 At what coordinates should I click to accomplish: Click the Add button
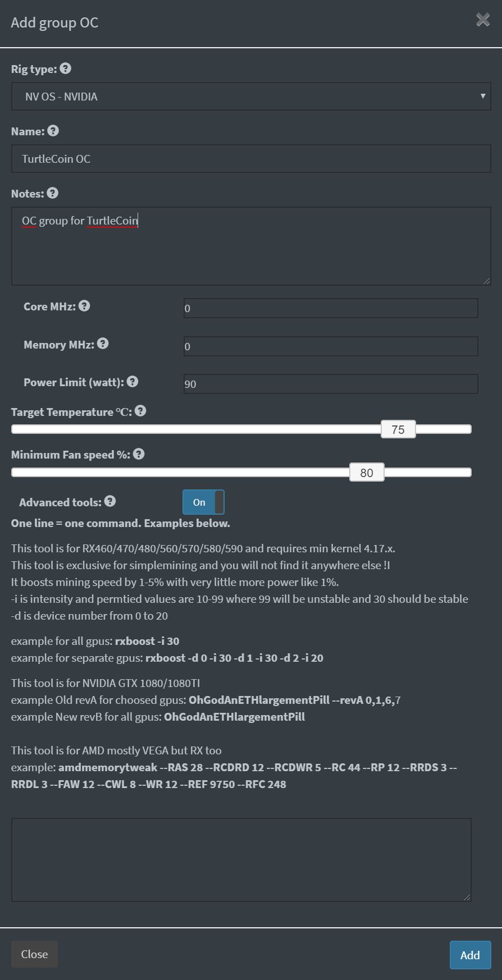pyautogui.click(x=470, y=955)
